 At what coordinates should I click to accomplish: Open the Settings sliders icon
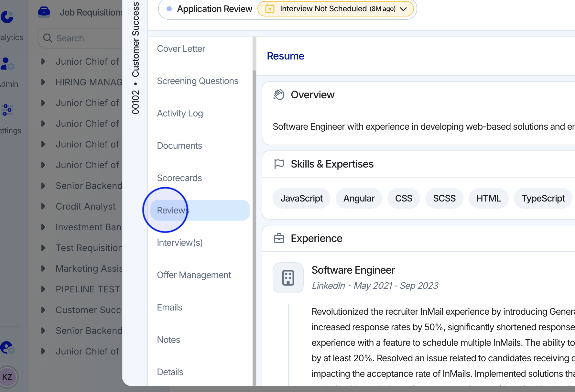click(x=7, y=110)
